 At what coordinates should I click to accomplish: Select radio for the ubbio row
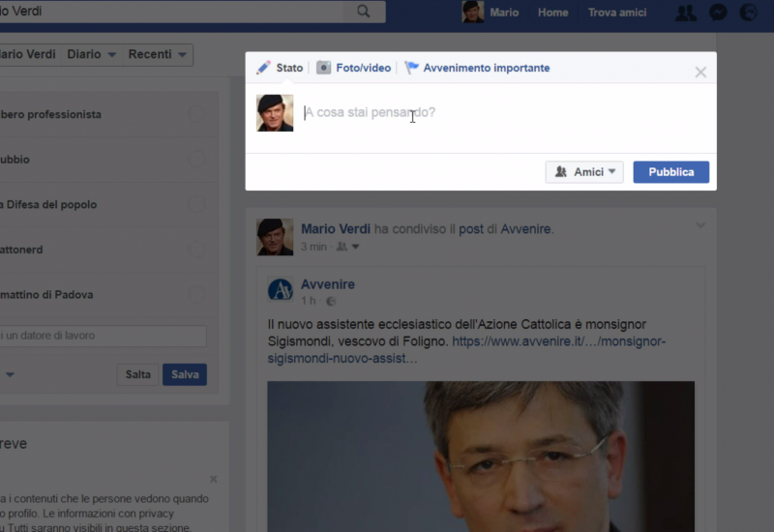(x=197, y=160)
